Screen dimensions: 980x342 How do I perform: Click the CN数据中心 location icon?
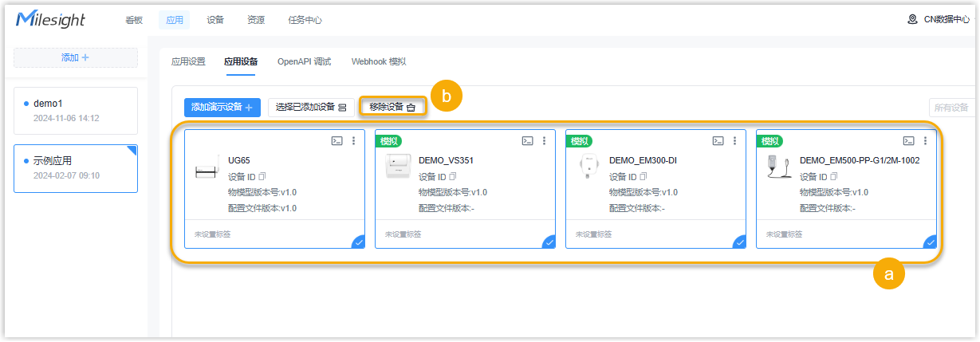click(x=913, y=19)
